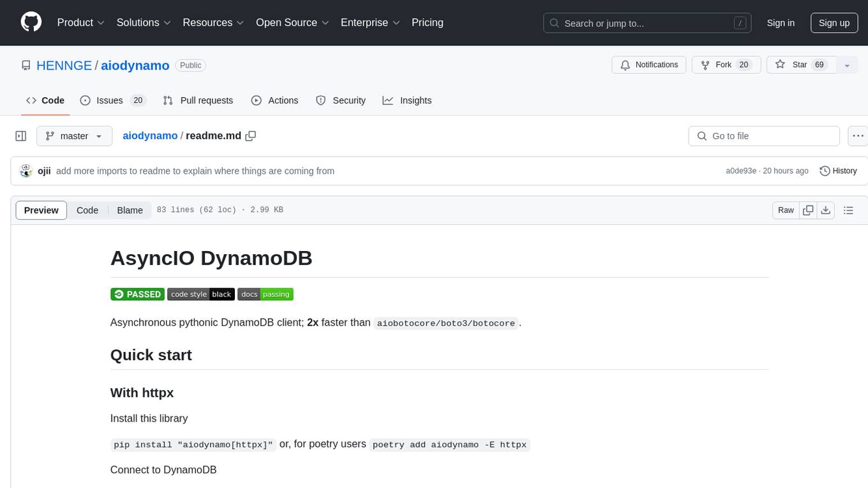Select the Code view

[x=87, y=210]
